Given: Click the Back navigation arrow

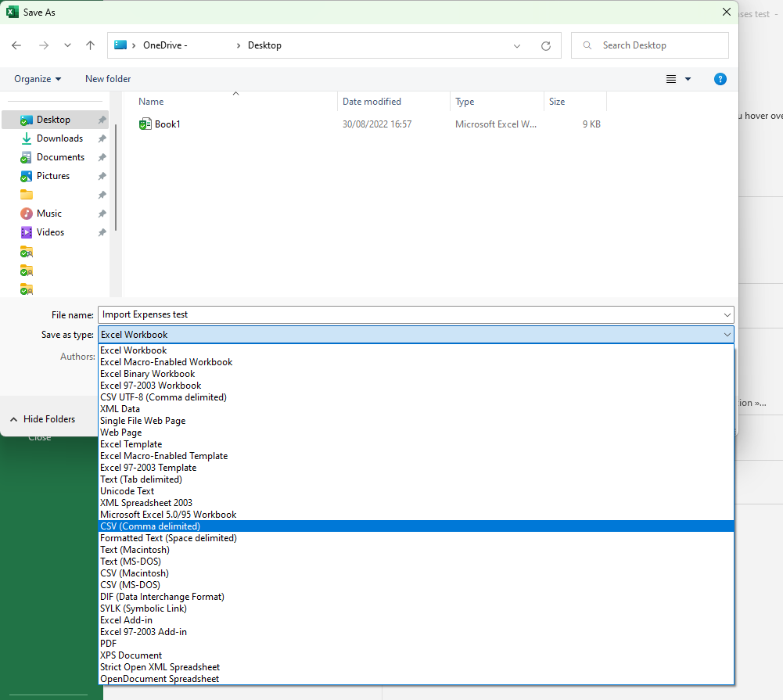Looking at the screenshot, I should click(x=16, y=45).
